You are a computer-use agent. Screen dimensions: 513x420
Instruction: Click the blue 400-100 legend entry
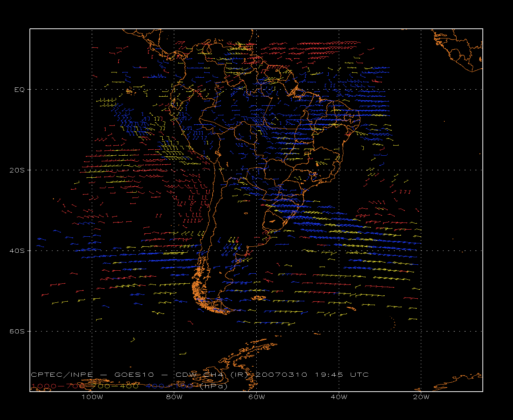point(170,386)
